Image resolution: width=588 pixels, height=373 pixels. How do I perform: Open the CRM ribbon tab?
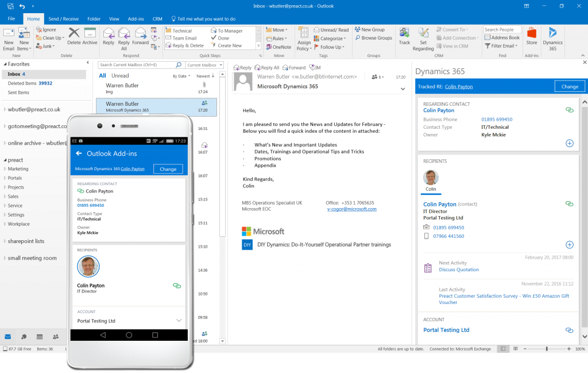(157, 18)
